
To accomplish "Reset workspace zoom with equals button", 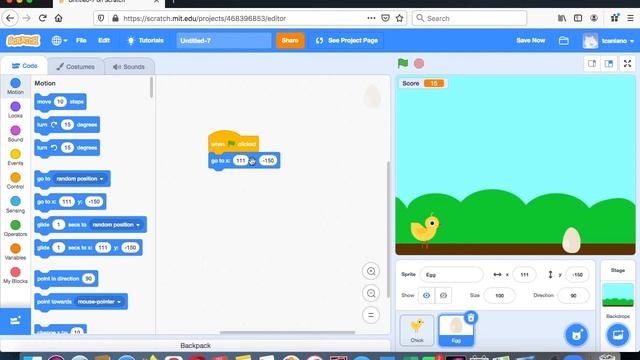I will [371, 315].
